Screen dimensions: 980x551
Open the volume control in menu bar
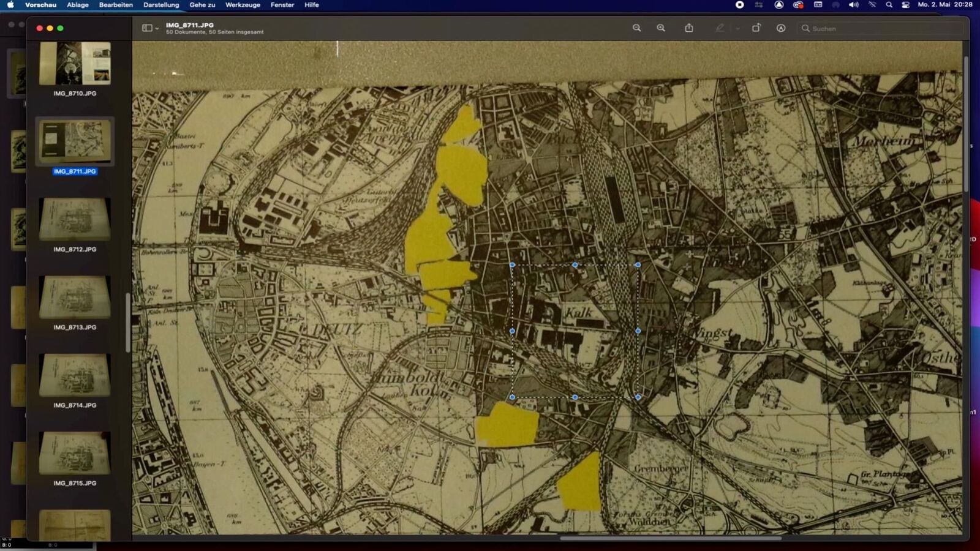coord(853,5)
